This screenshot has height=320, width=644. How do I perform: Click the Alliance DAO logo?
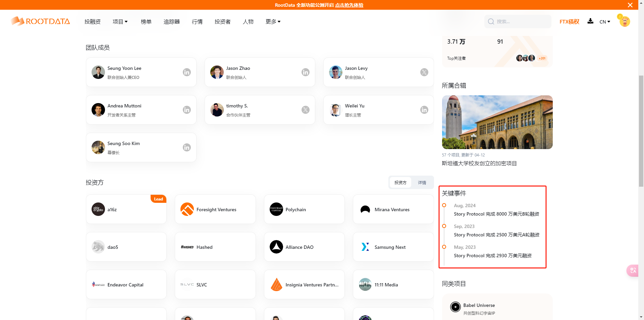276,247
